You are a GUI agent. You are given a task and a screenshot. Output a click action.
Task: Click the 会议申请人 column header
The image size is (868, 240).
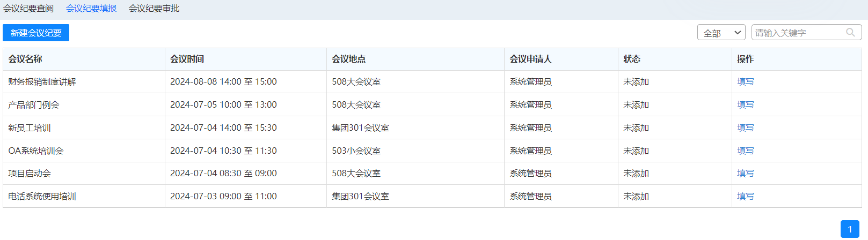click(x=530, y=59)
